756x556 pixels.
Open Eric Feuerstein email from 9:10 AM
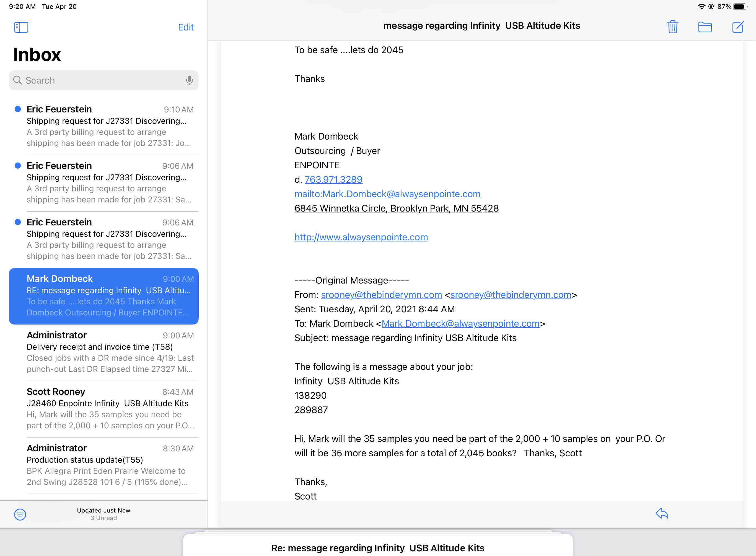(108, 126)
